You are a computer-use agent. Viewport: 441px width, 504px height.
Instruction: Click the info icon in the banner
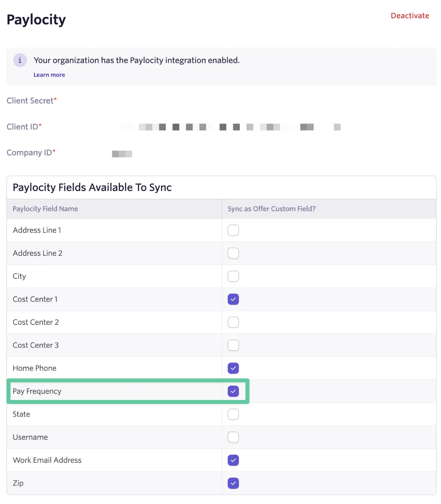pos(20,60)
